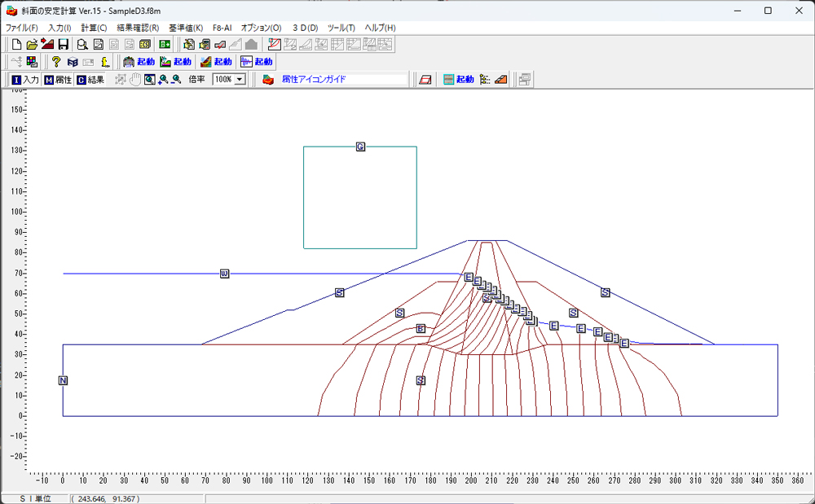Click the print preview magnifier icon
The image size is (815, 504).
[82, 44]
